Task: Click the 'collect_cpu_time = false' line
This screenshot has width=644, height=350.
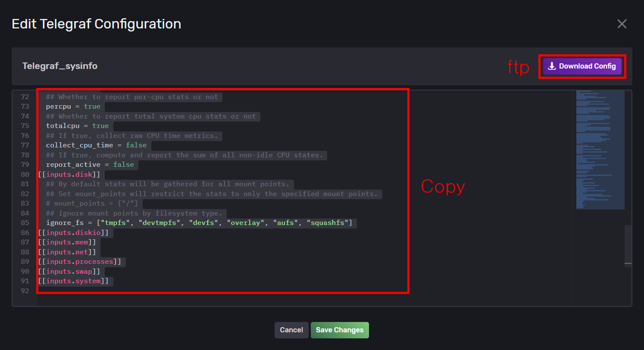Action: pos(96,145)
